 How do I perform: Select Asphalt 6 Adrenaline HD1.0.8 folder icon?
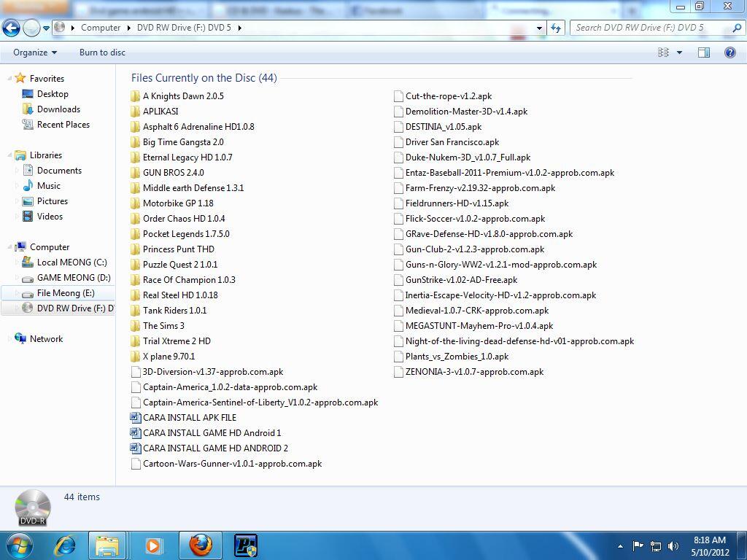pos(135,127)
